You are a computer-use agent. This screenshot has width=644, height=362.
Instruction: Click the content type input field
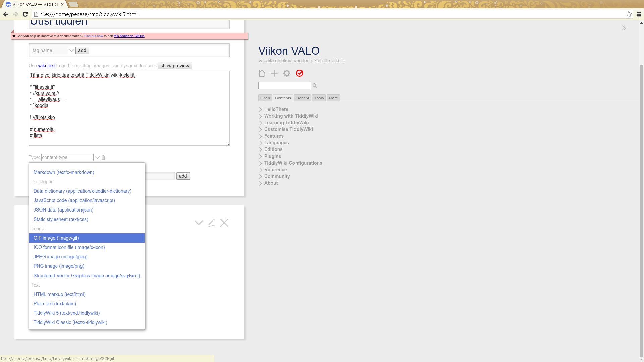(67, 157)
